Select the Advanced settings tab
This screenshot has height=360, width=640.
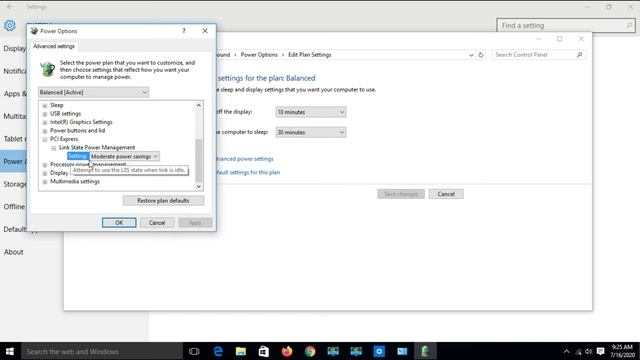pos(54,47)
